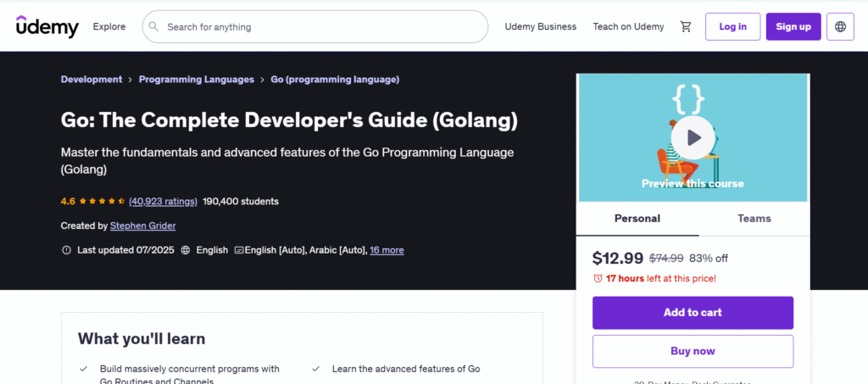This screenshot has width=868, height=384.
Task: Open instructor Stephen Grider's profile
Action: click(x=142, y=225)
